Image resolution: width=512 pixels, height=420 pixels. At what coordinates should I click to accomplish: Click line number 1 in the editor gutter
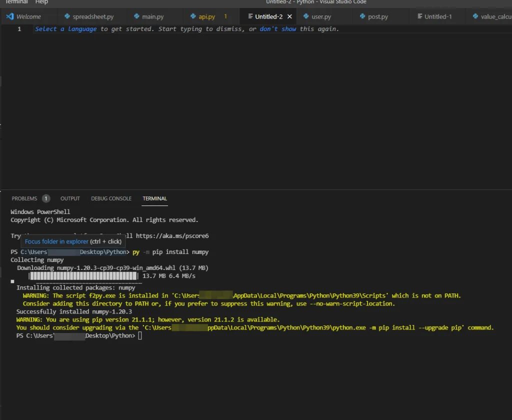19,28
